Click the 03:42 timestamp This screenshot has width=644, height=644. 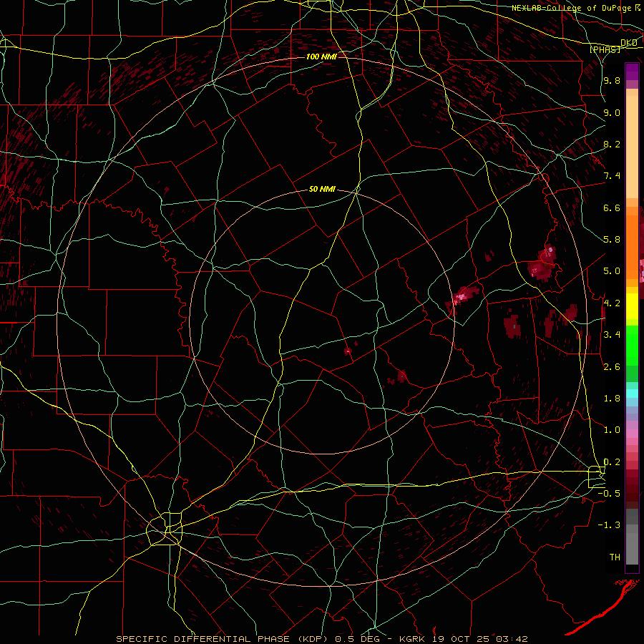click(512, 639)
